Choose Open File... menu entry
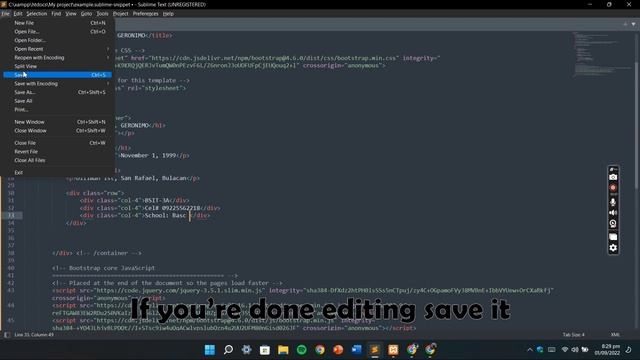Screen dimensions: 640x360 pos(57,31)
